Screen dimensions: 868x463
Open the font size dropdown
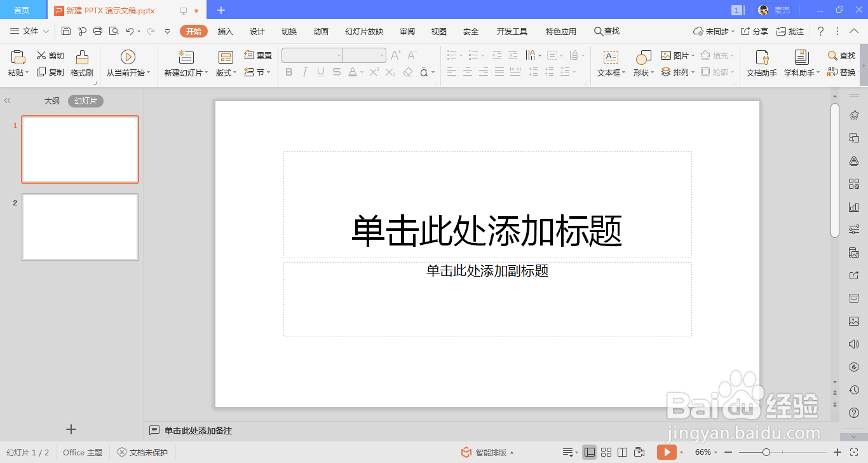pos(382,55)
